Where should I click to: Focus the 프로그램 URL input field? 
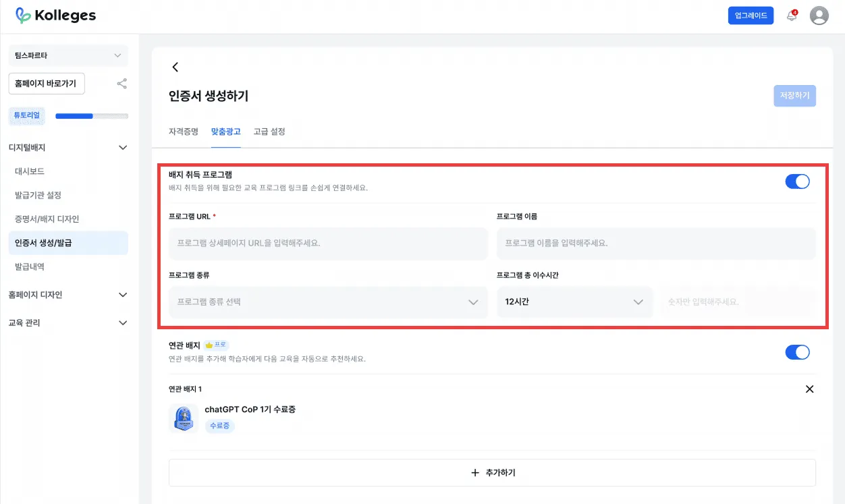click(x=328, y=243)
